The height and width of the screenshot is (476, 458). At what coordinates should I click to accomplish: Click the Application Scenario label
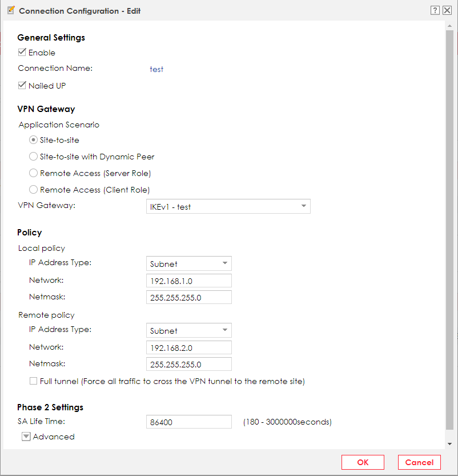tap(59, 125)
